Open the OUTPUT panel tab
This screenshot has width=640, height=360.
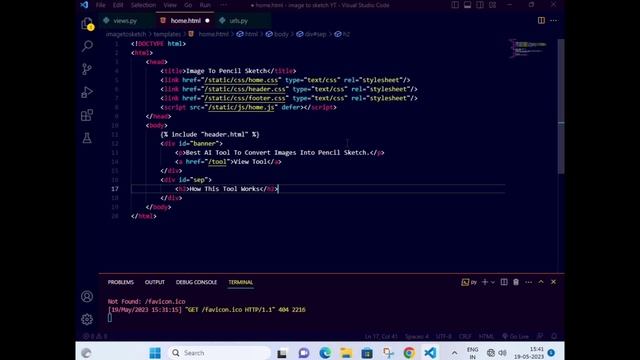tap(155, 282)
